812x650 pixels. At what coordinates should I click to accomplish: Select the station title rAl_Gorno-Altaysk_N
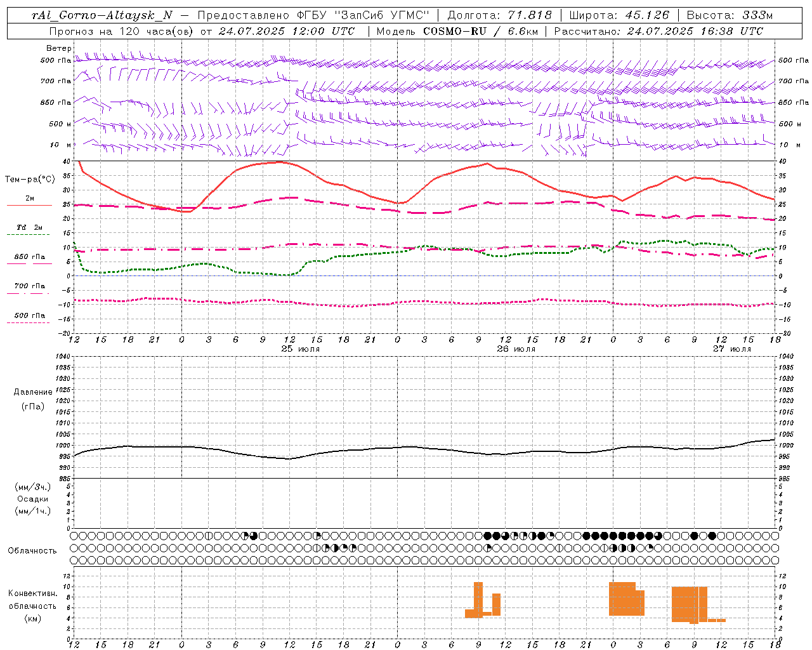click(101, 15)
